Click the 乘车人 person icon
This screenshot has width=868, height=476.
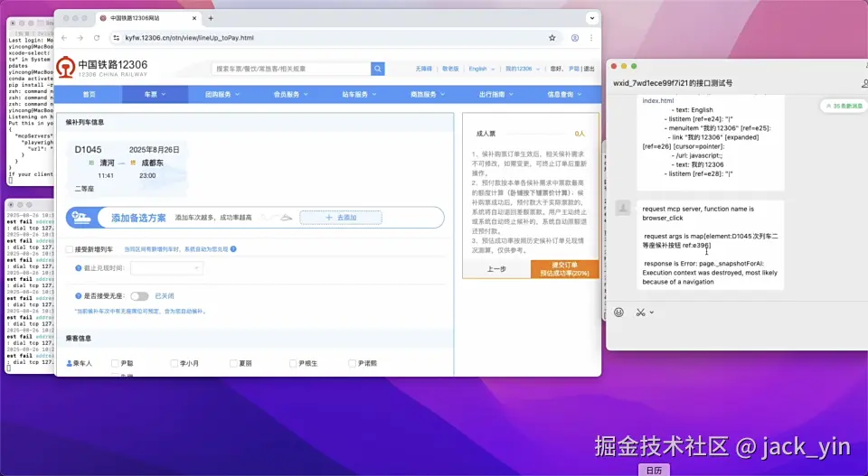pyautogui.click(x=70, y=363)
